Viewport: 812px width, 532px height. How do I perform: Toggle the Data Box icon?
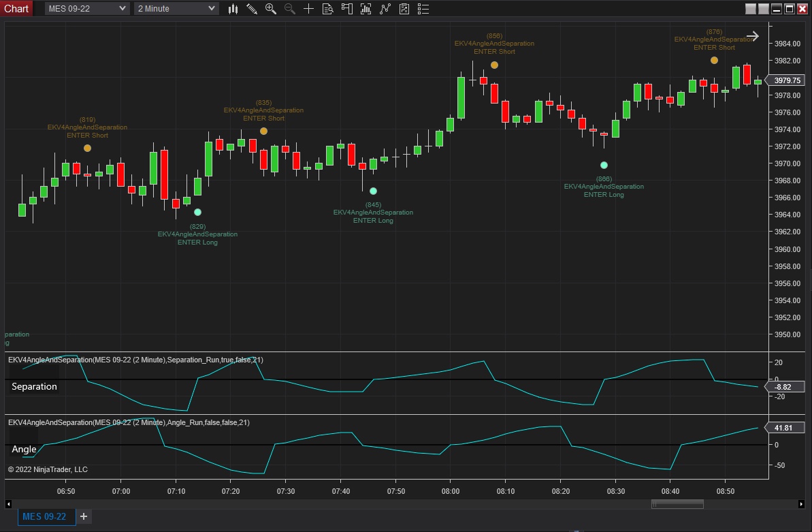click(x=328, y=9)
